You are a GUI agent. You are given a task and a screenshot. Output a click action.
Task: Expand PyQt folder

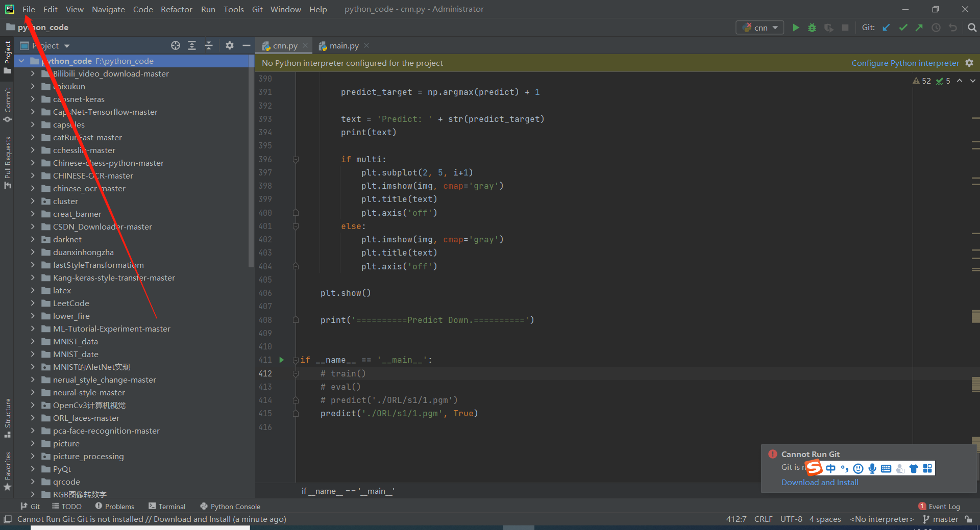tap(33, 469)
